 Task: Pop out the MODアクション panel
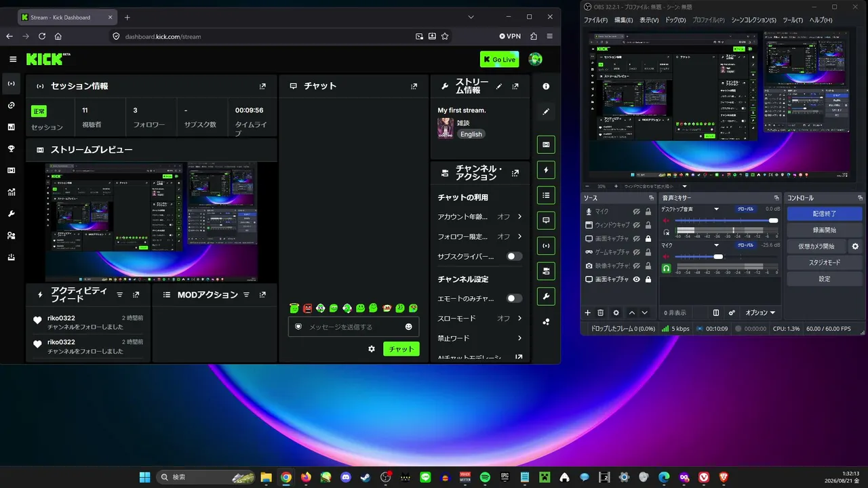coord(262,295)
